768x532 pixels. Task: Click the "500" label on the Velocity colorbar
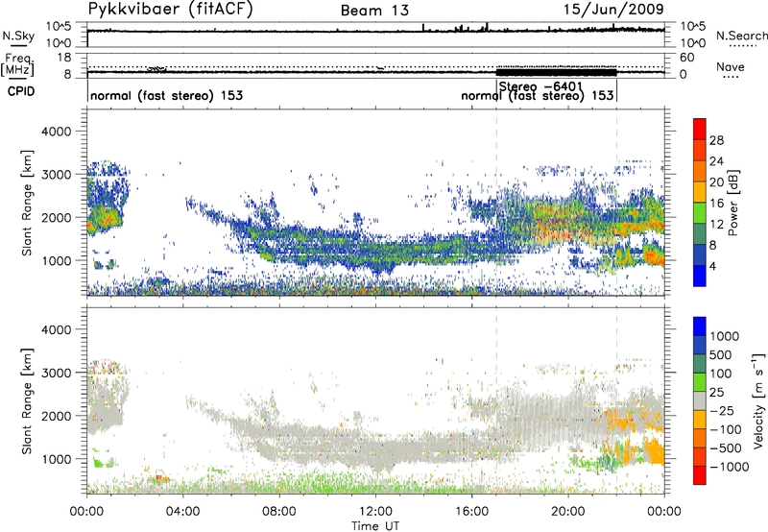(721, 354)
